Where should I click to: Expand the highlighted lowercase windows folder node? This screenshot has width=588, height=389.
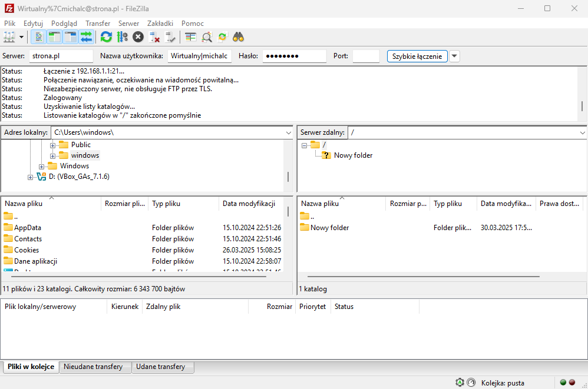tap(53, 156)
